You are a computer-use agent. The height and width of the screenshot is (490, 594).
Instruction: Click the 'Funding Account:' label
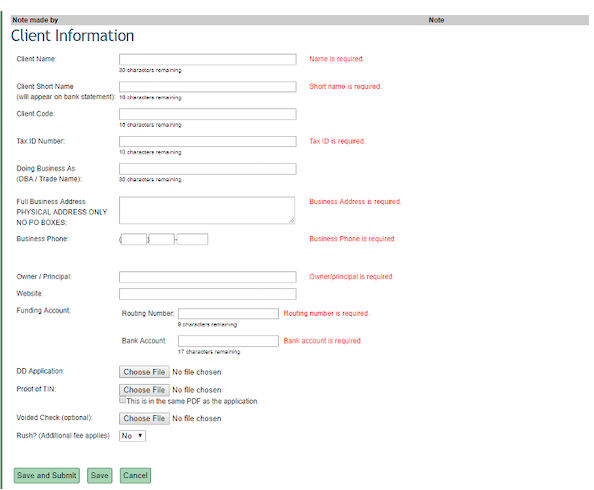tap(44, 310)
